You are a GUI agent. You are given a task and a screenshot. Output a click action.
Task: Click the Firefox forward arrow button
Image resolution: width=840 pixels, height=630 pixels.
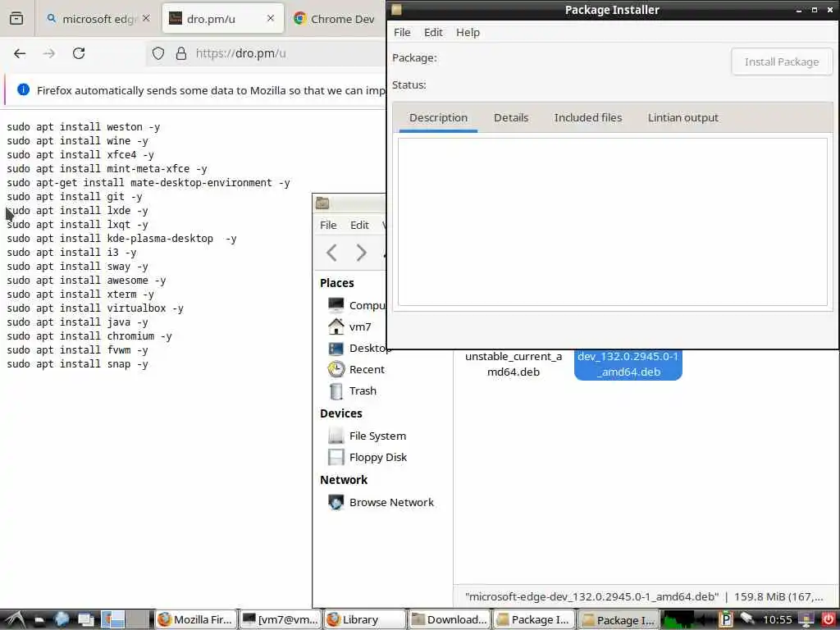[x=48, y=53]
